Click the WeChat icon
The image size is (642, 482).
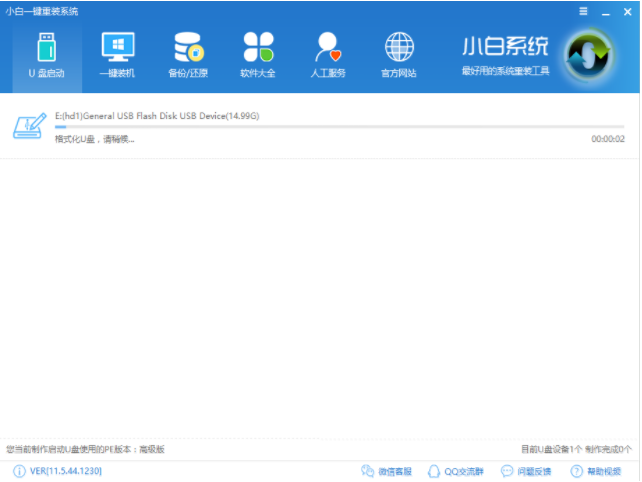click(367, 471)
